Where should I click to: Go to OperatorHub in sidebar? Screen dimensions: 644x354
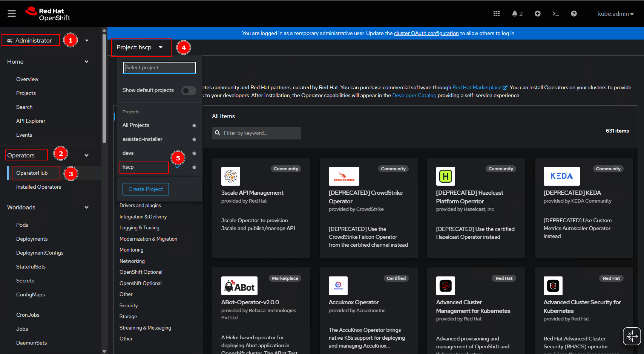pyautogui.click(x=32, y=173)
